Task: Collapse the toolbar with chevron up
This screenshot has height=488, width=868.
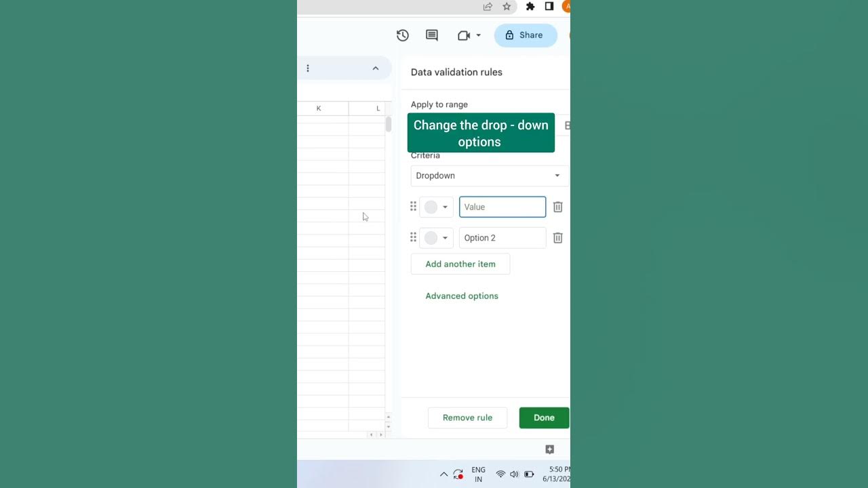Action: pos(376,68)
